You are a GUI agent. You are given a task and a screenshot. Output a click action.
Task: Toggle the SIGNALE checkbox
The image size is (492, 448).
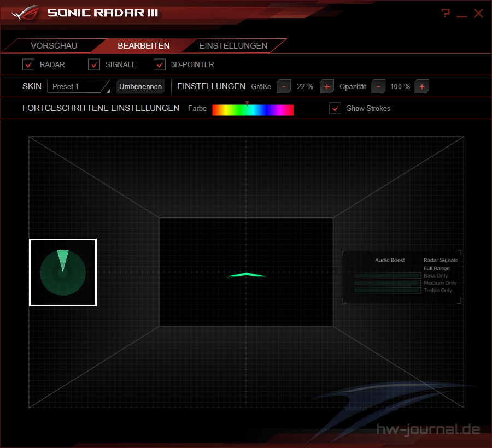[94, 64]
